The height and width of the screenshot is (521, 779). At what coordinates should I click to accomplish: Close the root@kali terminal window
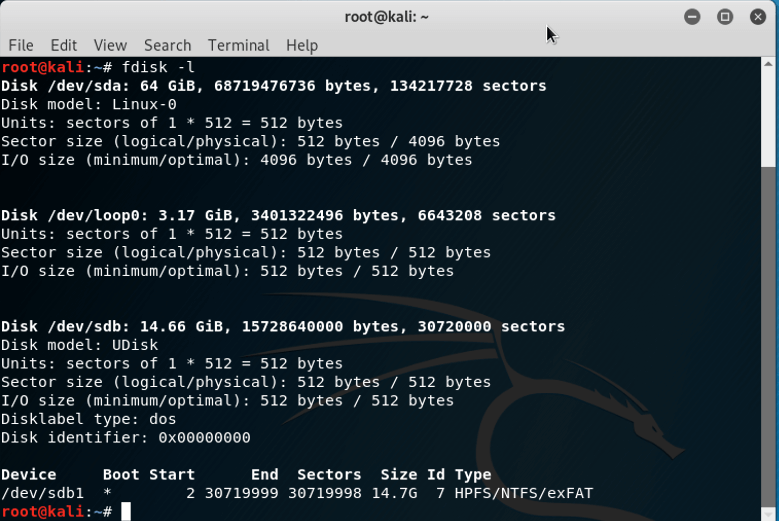(x=758, y=17)
